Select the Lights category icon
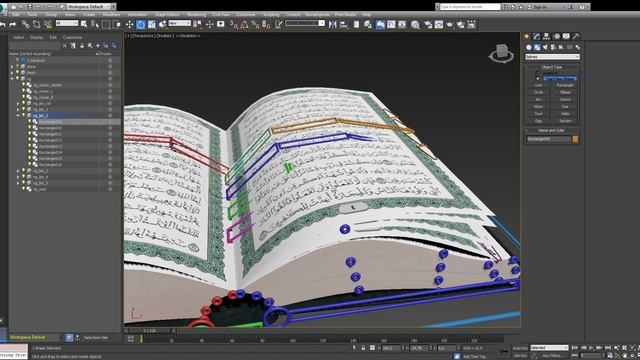Image resolution: width=640 pixels, height=360 pixels. tap(545, 47)
